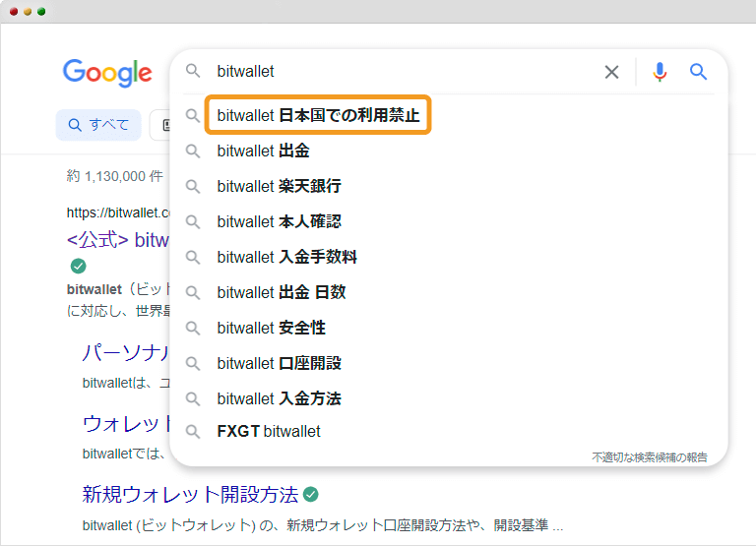Select suggestion bitwallet 入金方法
The image size is (756, 546).
tap(280, 398)
